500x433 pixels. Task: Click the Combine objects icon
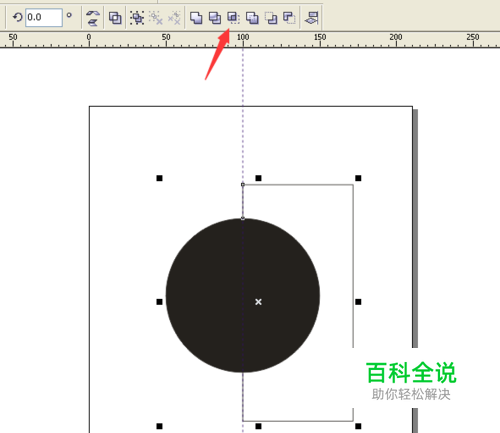click(x=115, y=18)
